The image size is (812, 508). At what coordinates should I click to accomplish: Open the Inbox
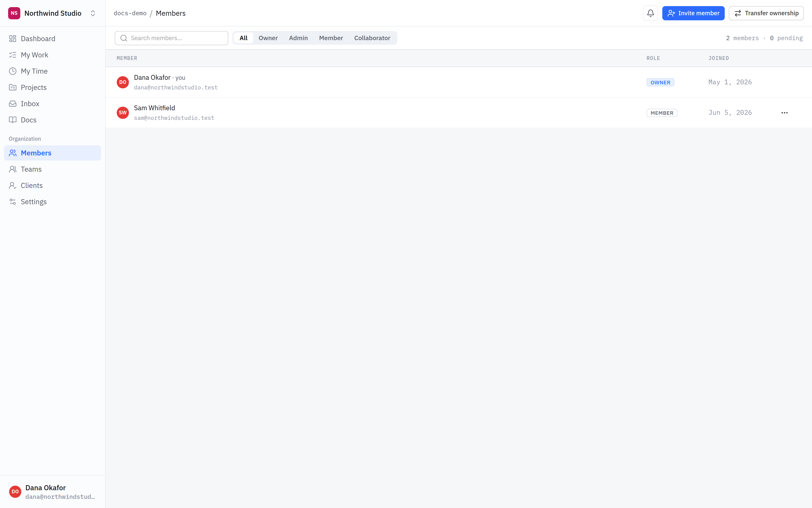pyautogui.click(x=52, y=103)
